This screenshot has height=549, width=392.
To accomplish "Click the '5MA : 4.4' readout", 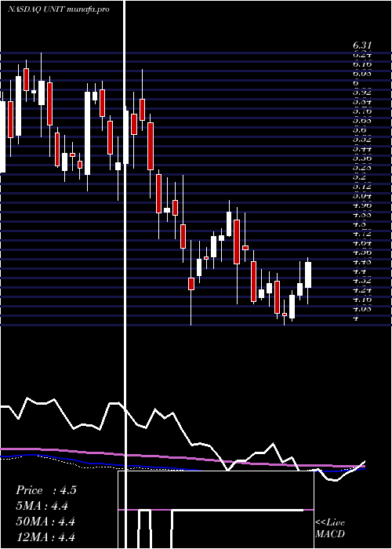I will point(42,506).
